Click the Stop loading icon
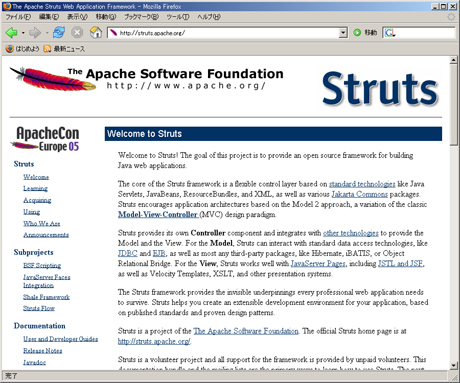Screen dimensions: 460x383 [x=77, y=33]
